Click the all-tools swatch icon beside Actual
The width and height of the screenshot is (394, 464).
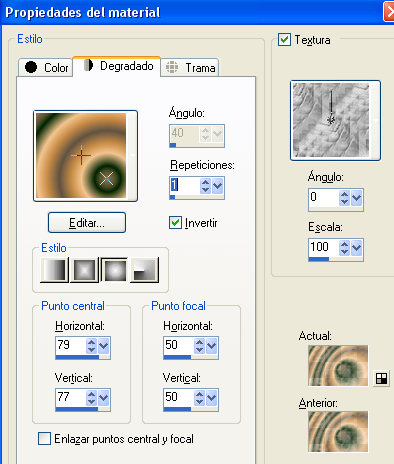(x=381, y=379)
